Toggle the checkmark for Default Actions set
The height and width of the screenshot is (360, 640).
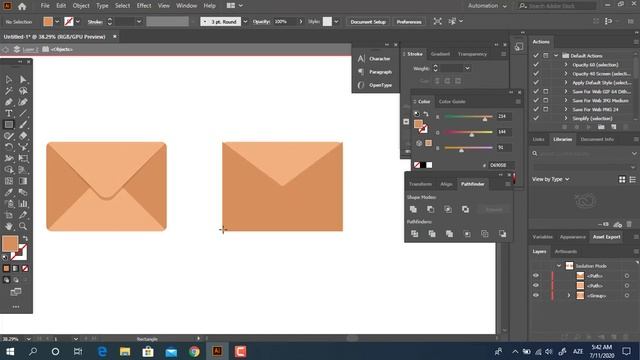pyautogui.click(x=536, y=56)
